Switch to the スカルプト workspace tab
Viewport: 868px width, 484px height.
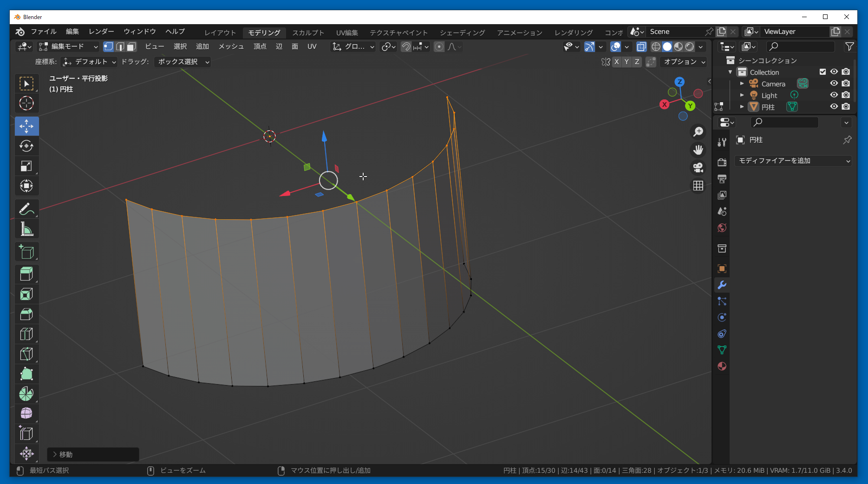pyautogui.click(x=308, y=33)
